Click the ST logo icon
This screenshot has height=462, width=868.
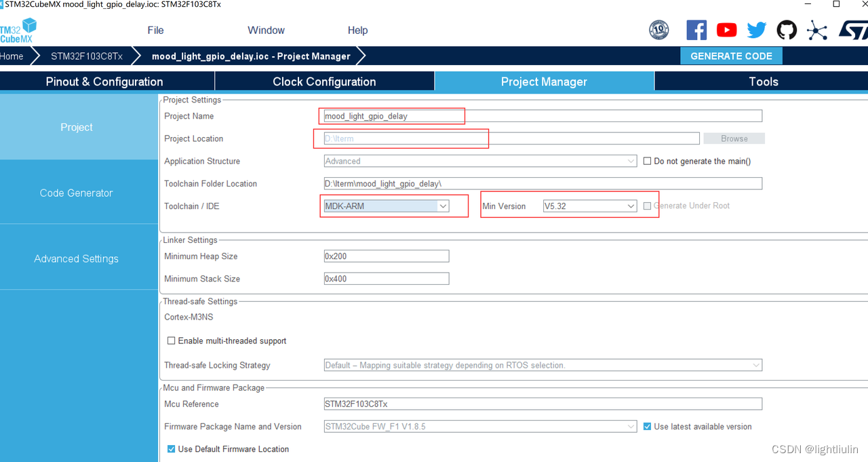coord(853,30)
